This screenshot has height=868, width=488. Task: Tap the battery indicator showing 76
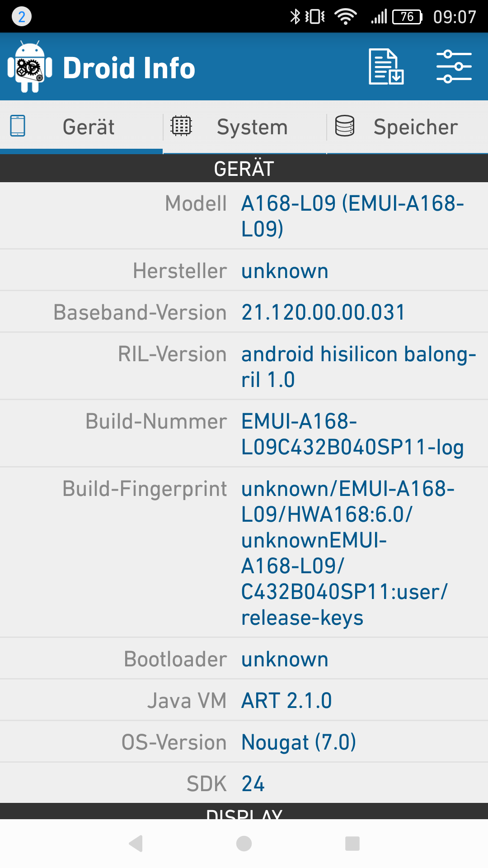click(x=407, y=17)
